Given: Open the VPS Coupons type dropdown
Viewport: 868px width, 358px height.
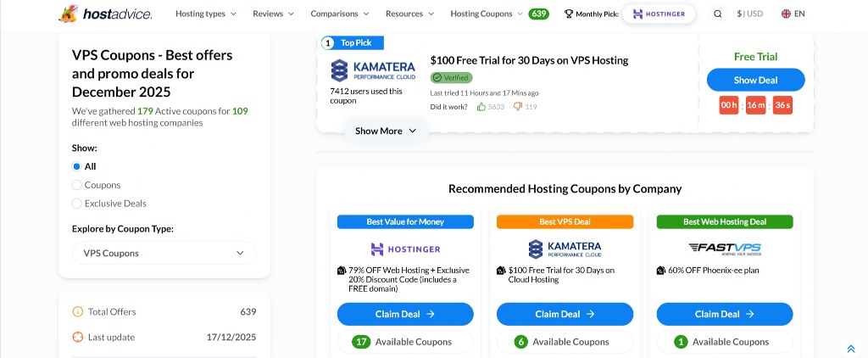Looking at the screenshot, I should [164, 253].
